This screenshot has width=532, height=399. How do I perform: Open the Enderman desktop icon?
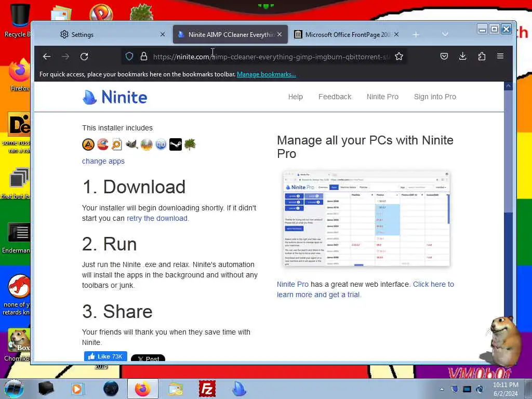(16, 238)
